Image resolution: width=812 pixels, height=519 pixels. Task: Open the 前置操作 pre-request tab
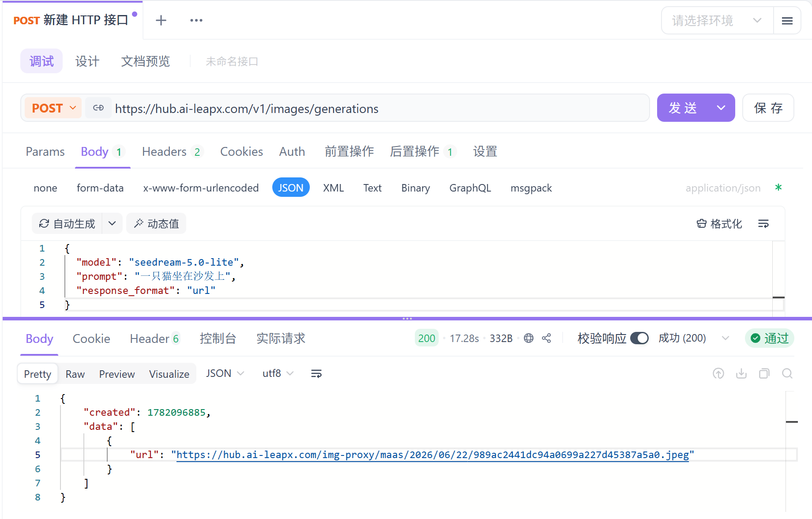[x=349, y=152]
